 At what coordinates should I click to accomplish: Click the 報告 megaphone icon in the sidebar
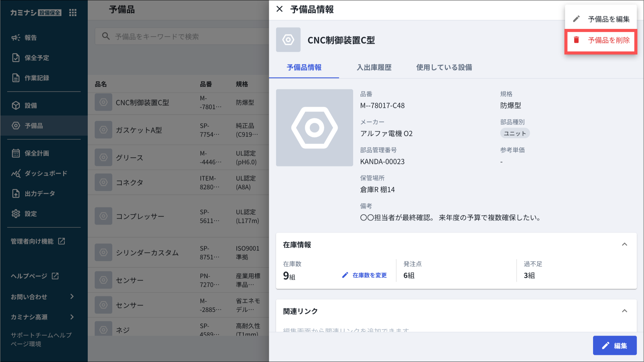[16, 38]
